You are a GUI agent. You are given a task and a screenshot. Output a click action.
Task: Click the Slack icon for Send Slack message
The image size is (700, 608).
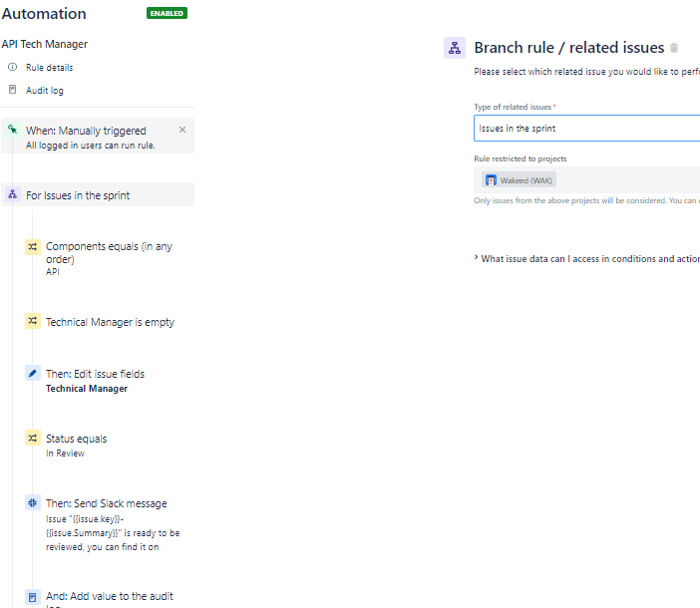coord(32,503)
